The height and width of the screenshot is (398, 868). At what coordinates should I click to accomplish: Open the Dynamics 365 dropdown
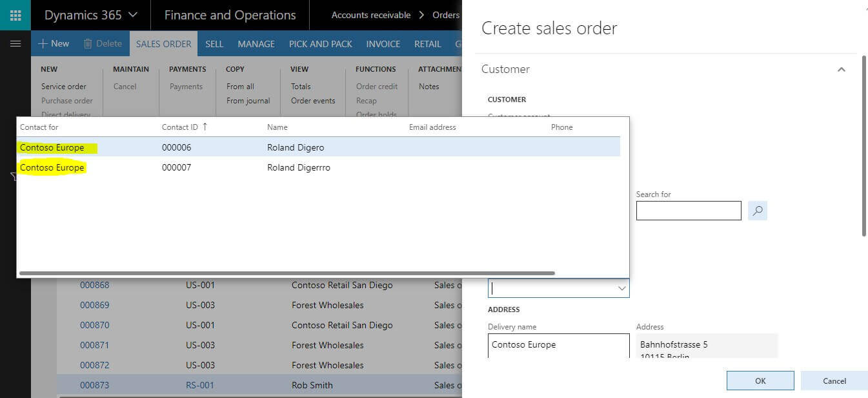point(91,15)
